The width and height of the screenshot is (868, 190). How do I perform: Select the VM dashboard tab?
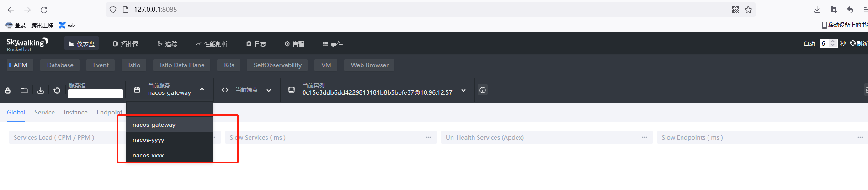coord(326,65)
